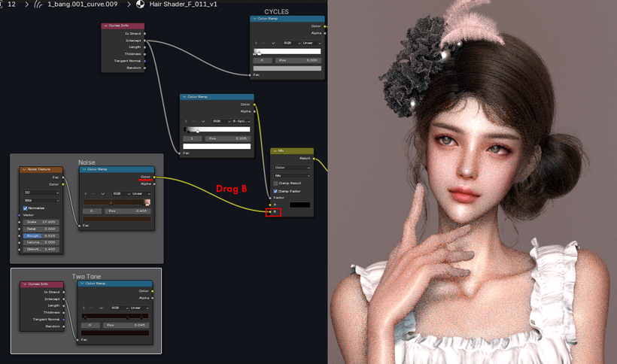Open the 3D dimensions dropdown in Noise Texture

coord(41,193)
